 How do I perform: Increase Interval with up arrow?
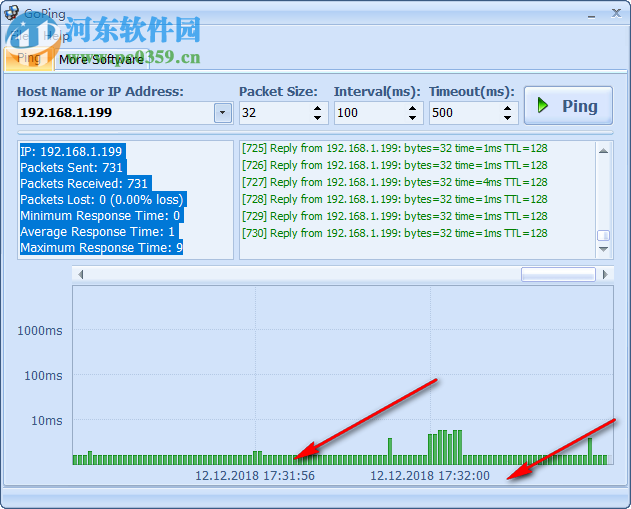pyautogui.click(x=412, y=108)
